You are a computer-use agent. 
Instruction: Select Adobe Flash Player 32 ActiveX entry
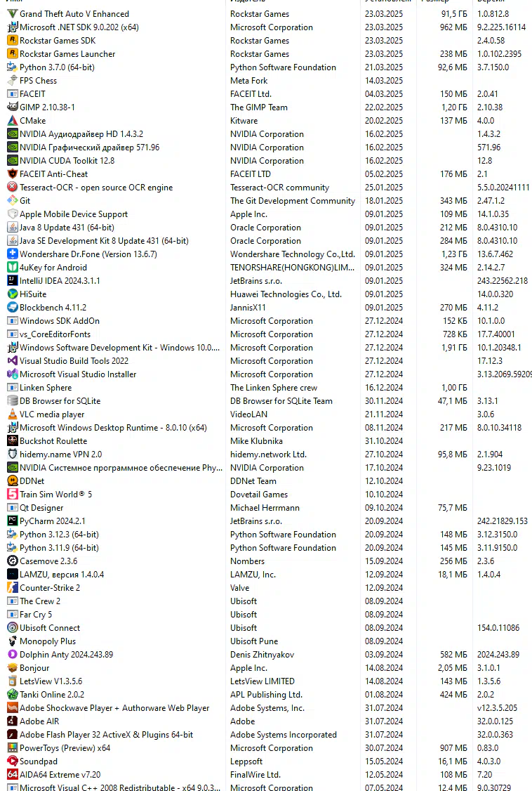[106, 735]
